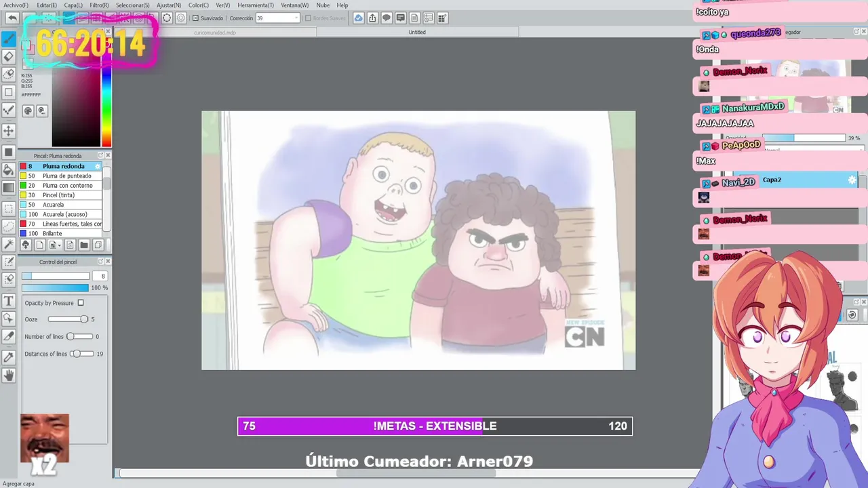Open the color palette icon
The height and width of the screenshot is (488, 868).
(x=28, y=110)
